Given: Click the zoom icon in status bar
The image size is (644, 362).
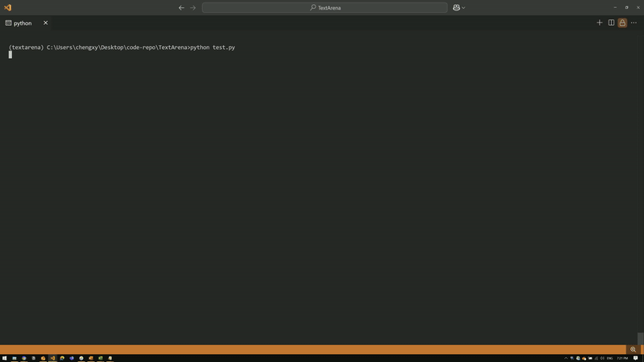Looking at the screenshot, I should tap(634, 350).
